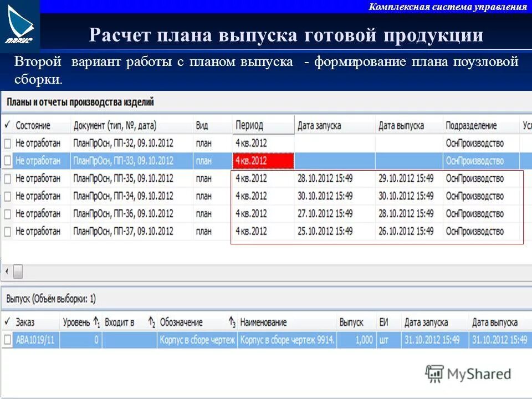Check the checkbox for row ПланПрОсн, ПП-36
The width and height of the screenshot is (532, 399).
[7, 212]
